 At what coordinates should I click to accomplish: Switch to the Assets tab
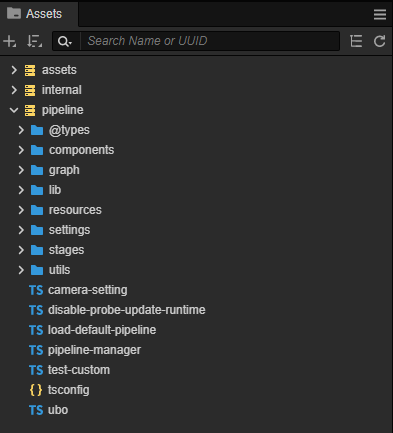click(39, 14)
